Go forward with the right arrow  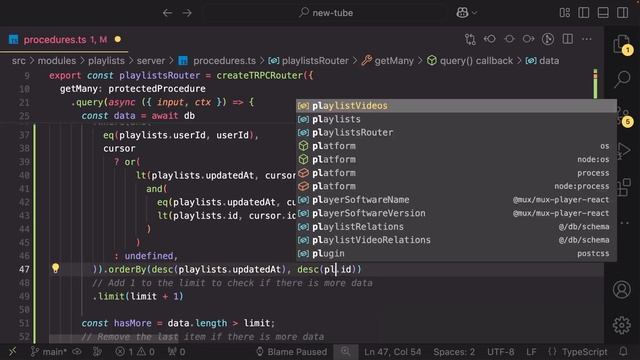[x=187, y=13]
